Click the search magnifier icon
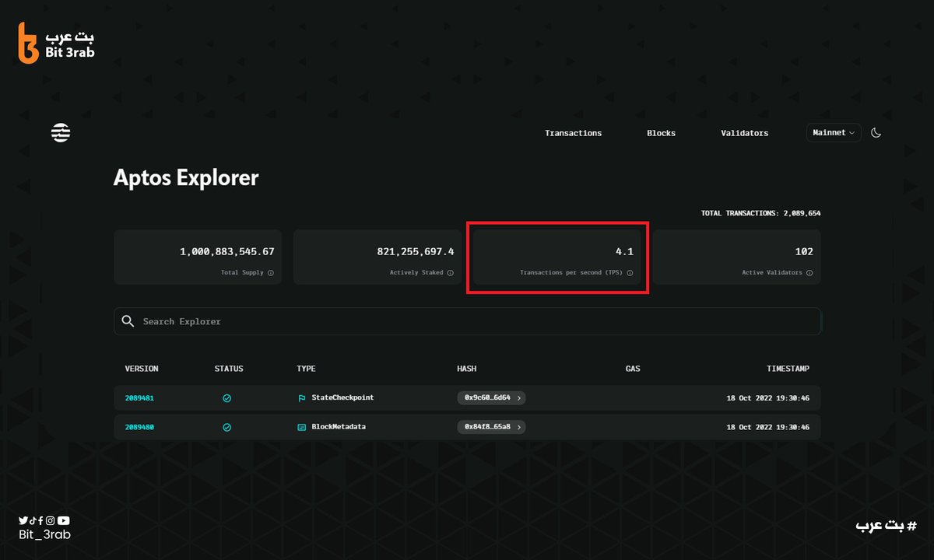Image resolution: width=934 pixels, height=560 pixels. point(128,321)
